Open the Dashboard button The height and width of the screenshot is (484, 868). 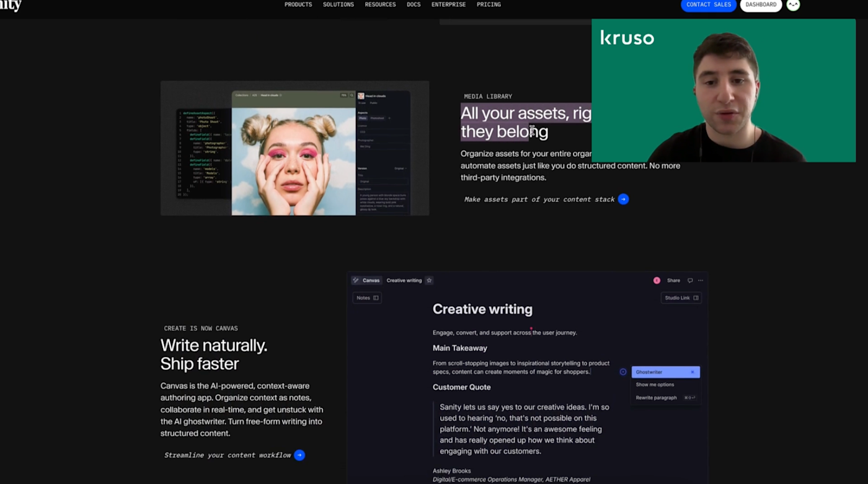click(761, 5)
